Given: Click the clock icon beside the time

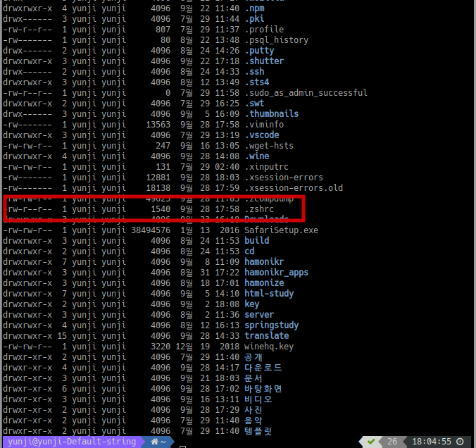Looking at the screenshot, I should (x=459, y=442).
